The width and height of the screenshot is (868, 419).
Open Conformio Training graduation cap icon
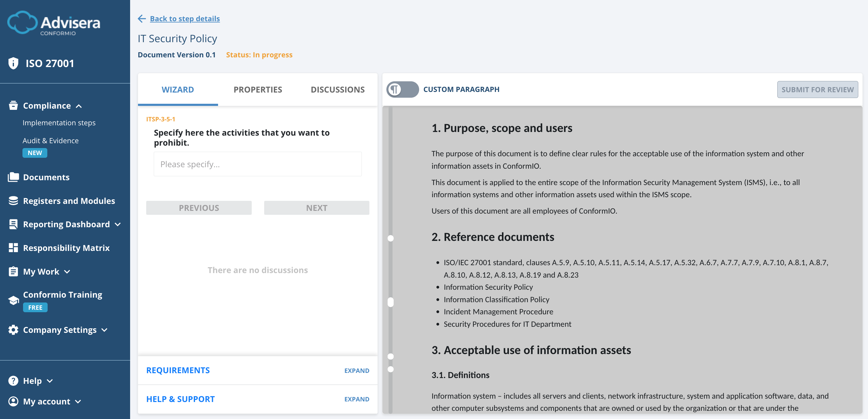[13, 300]
